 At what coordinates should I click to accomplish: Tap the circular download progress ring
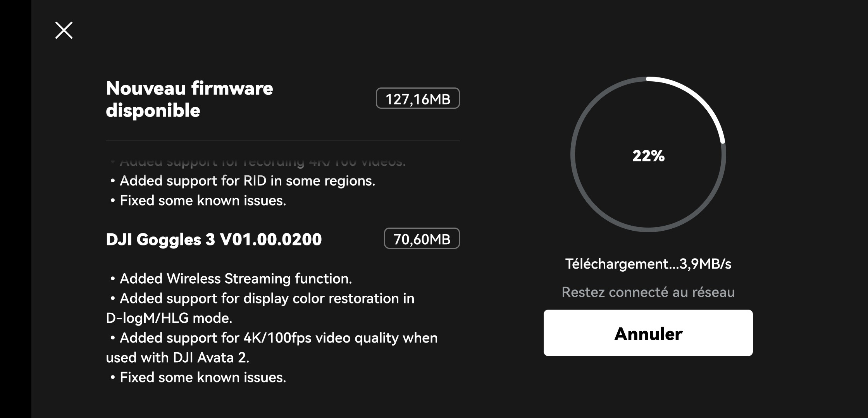(x=648, y=154)
